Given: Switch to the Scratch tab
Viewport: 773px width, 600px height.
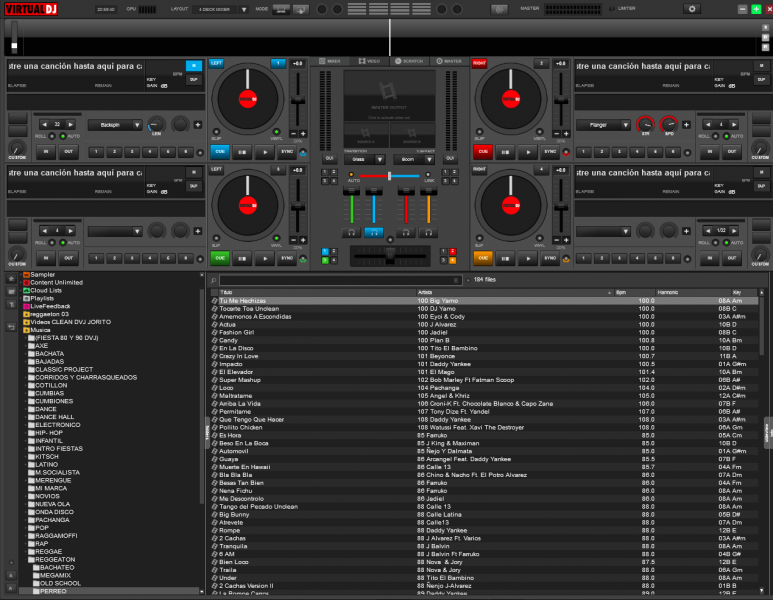Looking at the screenshot, I should [409, 61].
